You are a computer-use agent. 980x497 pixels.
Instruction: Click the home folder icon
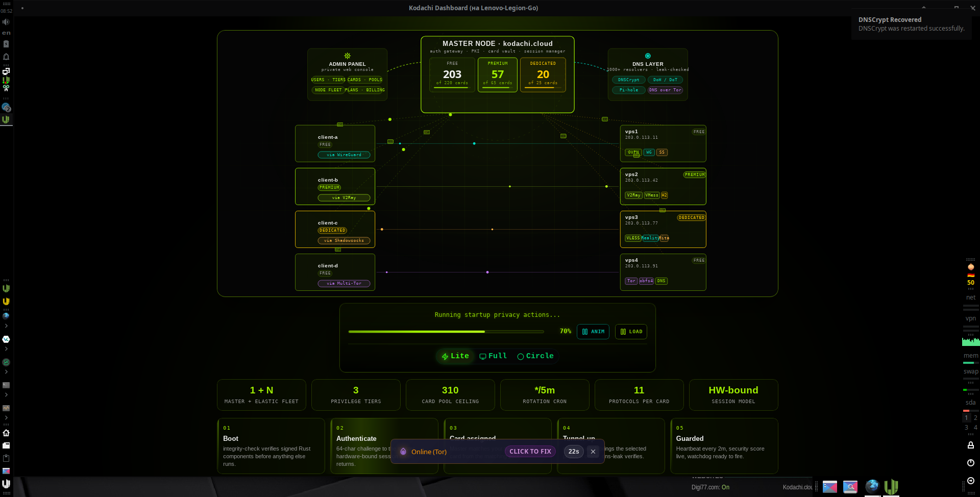[6, 433]
